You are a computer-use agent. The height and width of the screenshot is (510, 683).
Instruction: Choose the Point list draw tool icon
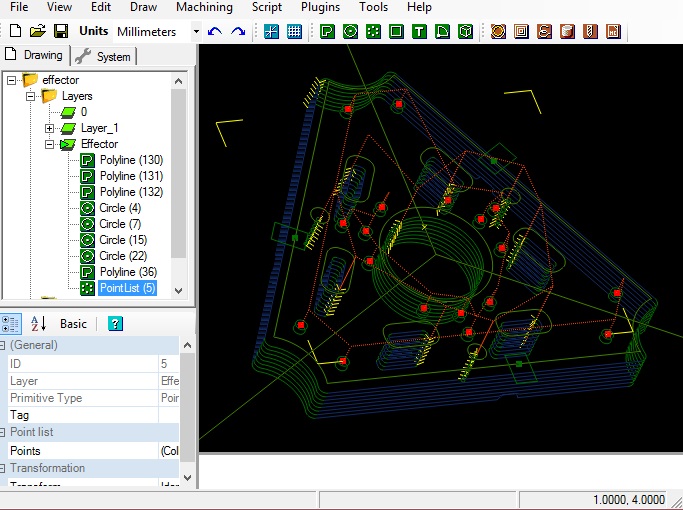(373, 31)
